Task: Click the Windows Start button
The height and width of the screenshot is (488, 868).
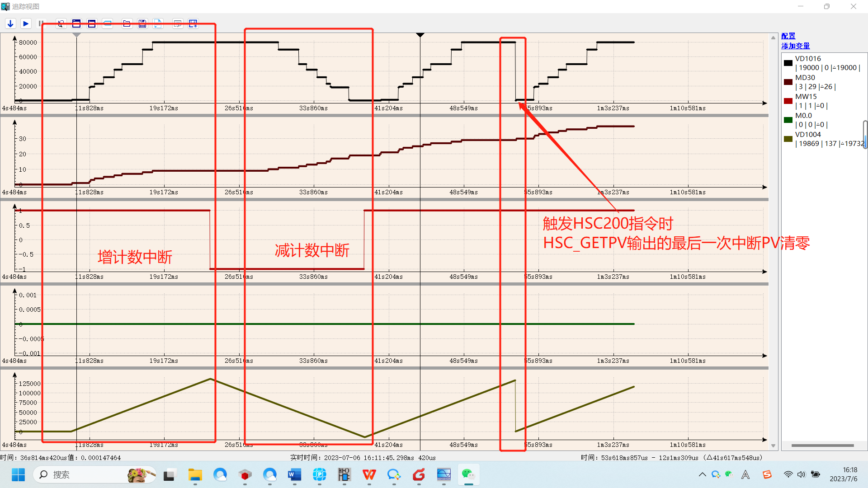Action: (x=18, y=475)
